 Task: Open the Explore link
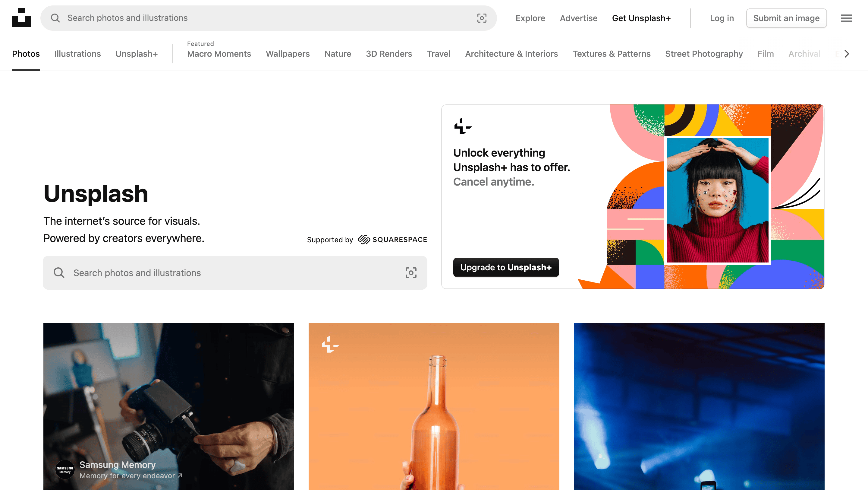530,18
